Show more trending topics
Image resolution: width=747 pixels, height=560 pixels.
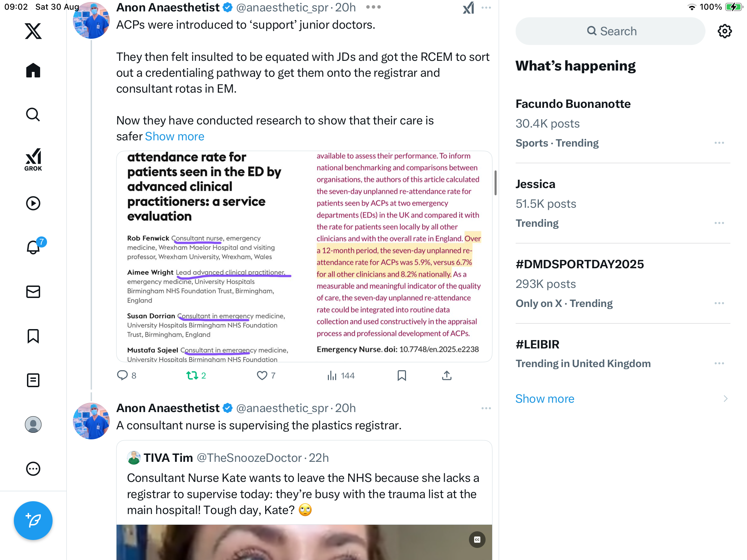tap(545, 399)
